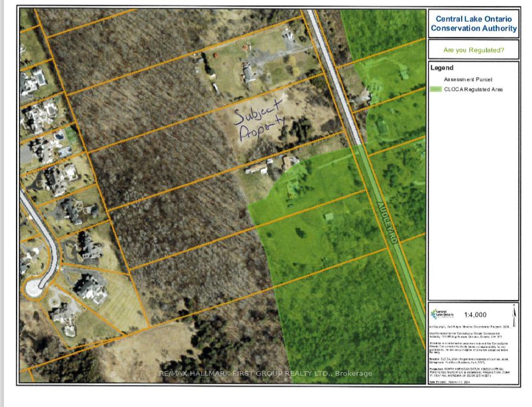
Task: Click the Central Lake Ontario Conservation Authority title
Action: tap(474, 24)
